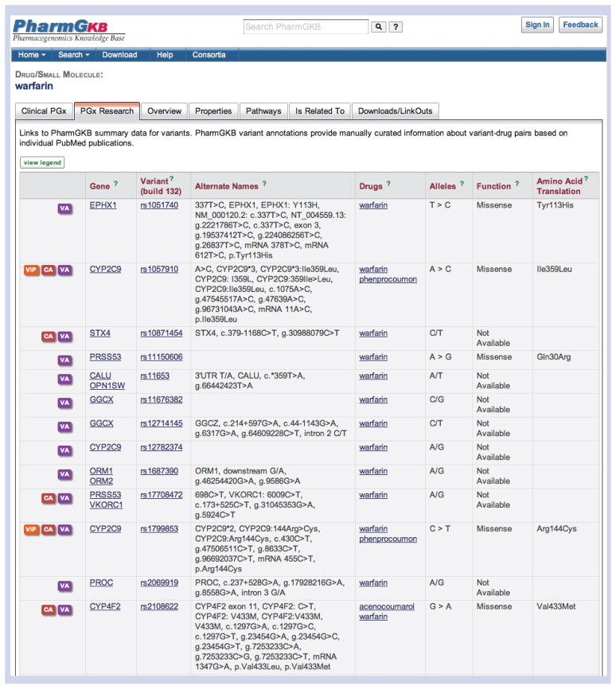
Task: Click the help question mark beside Drugs header
Action: click(388, 183)
